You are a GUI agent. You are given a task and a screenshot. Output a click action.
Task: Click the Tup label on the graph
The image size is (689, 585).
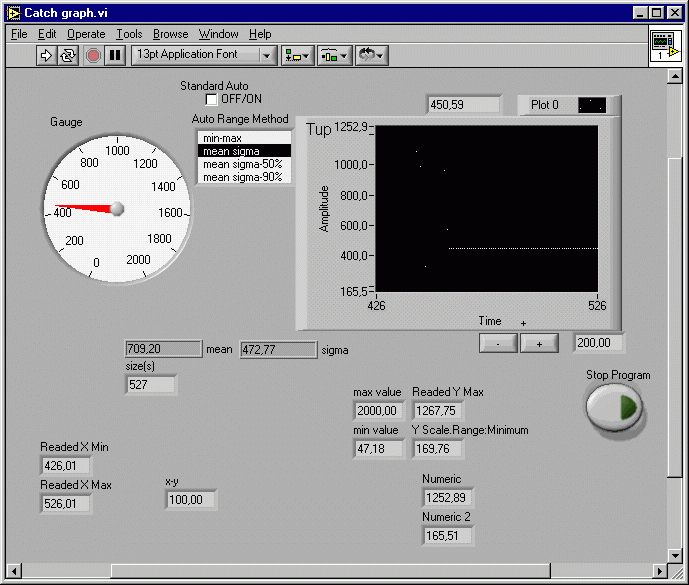click(x=319, y=130)
